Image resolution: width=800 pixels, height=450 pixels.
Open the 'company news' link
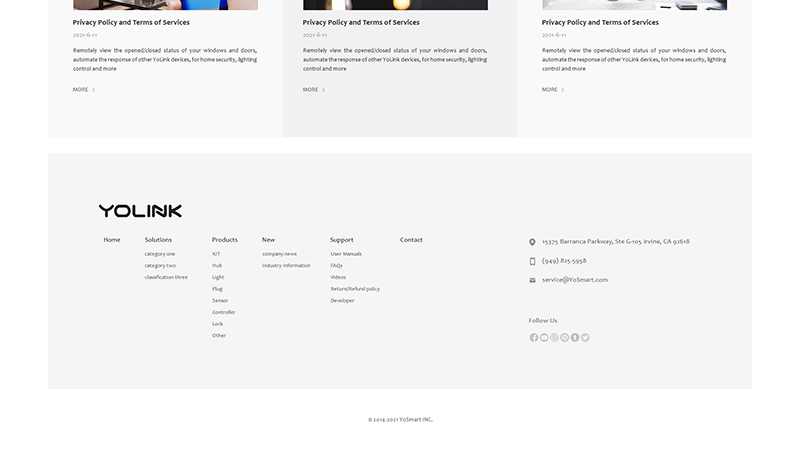click(279, 254)
